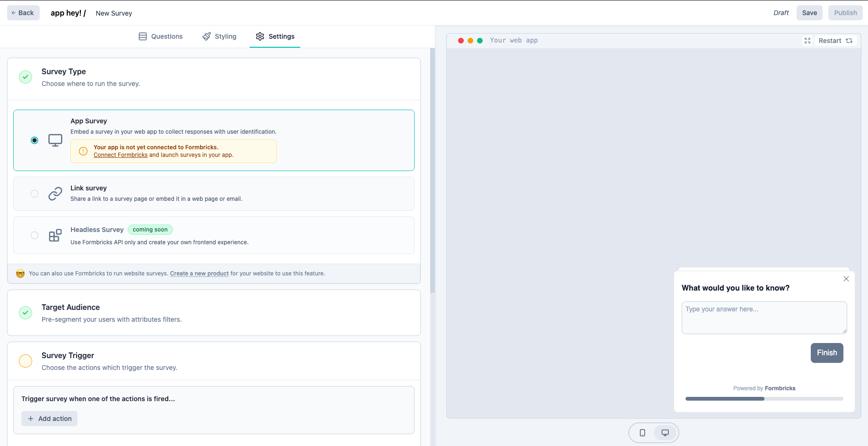Collapse the Survey Trigger section header

click(214, 361)
